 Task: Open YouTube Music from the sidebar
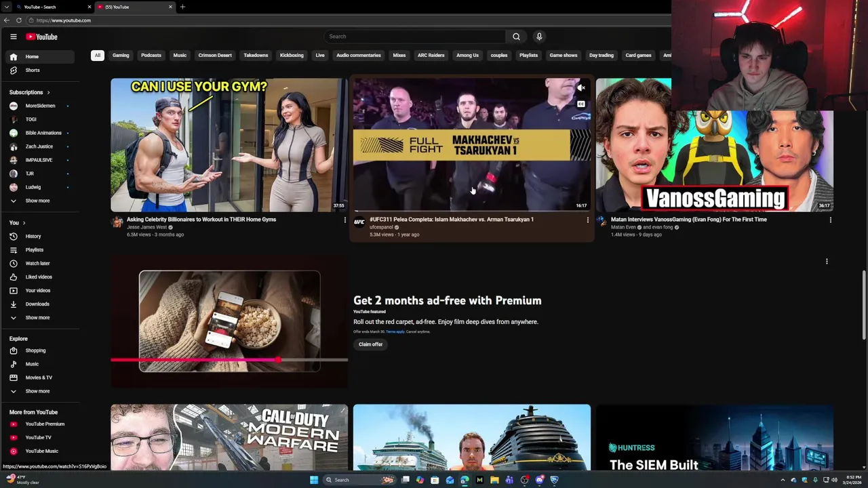(x=41, y=451)
